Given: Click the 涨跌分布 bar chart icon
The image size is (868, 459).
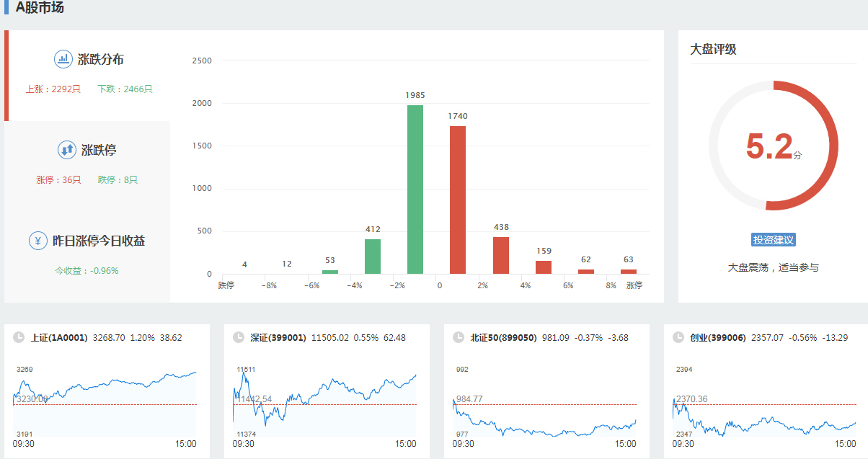Looking at the screenshot, I should point(63,59).
